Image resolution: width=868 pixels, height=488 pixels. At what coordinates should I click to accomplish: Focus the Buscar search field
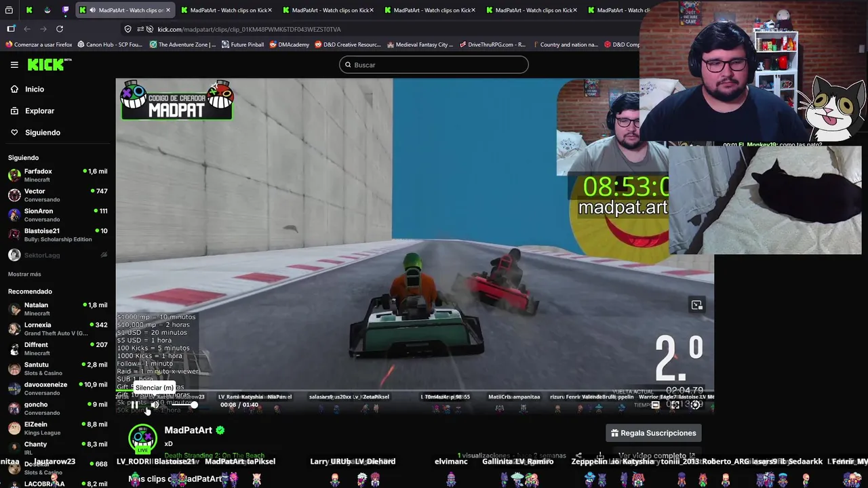pyautogui.click(x=434, y=65)
